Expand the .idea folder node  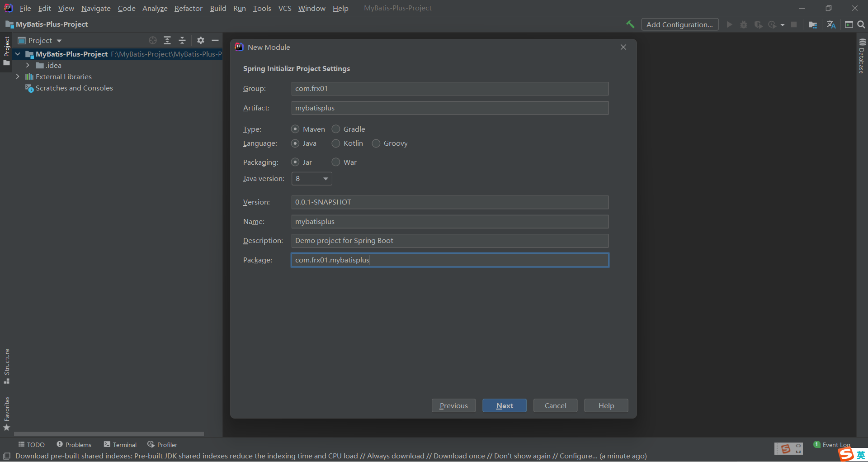(x=28, y=65)
